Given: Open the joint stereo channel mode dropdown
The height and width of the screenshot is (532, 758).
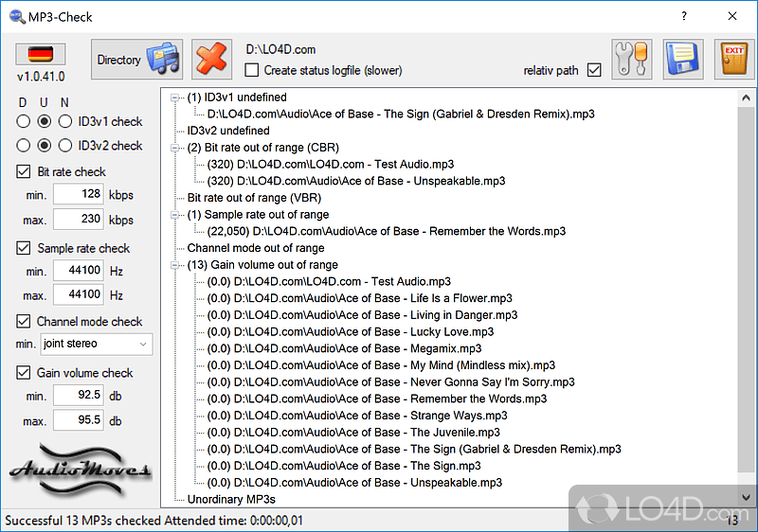Looking at the screenshot, I should click(97, 344).
